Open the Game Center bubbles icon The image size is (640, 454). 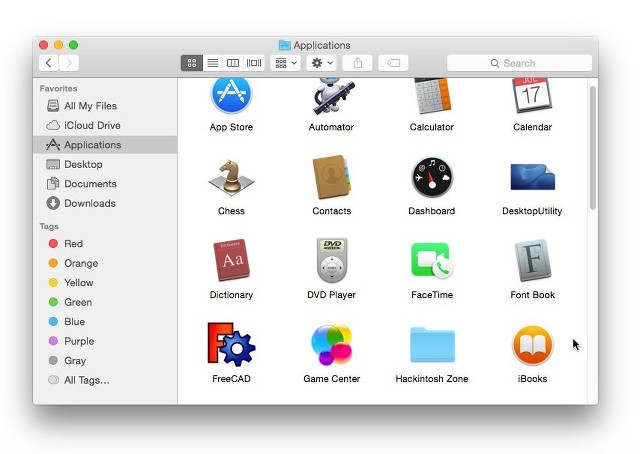[x=331, y=344]
